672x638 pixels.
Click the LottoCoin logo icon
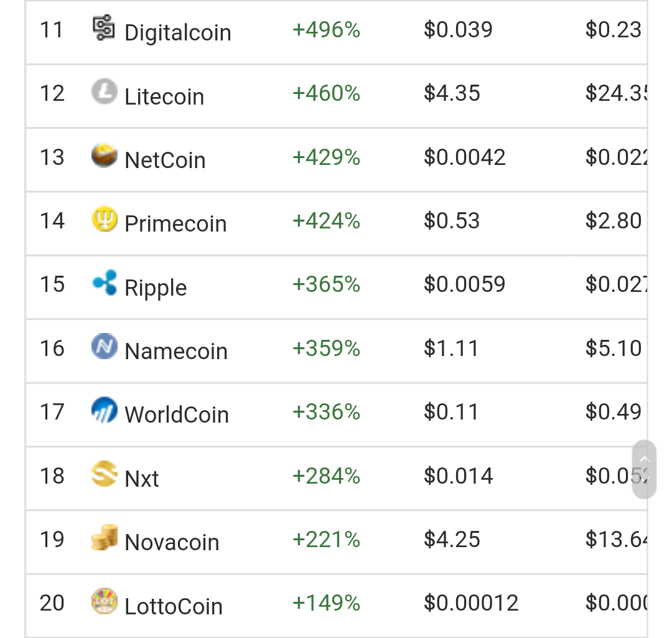[x=104, y=602]
